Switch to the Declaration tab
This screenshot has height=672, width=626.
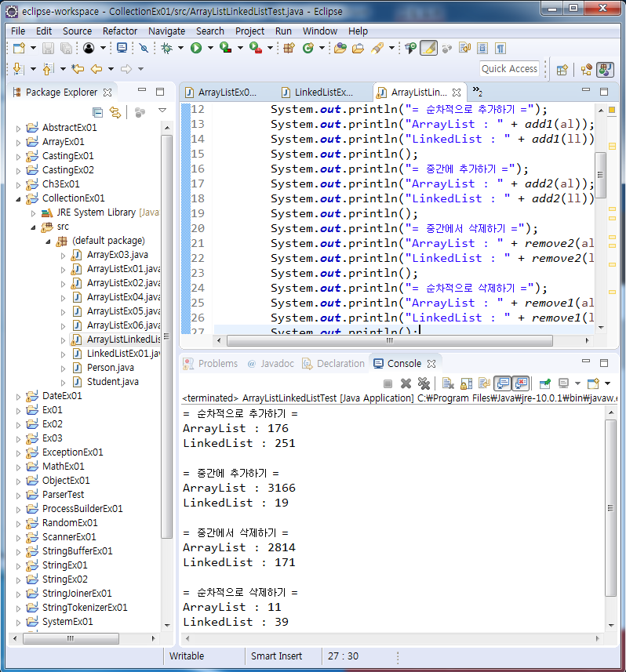(333, 363)
